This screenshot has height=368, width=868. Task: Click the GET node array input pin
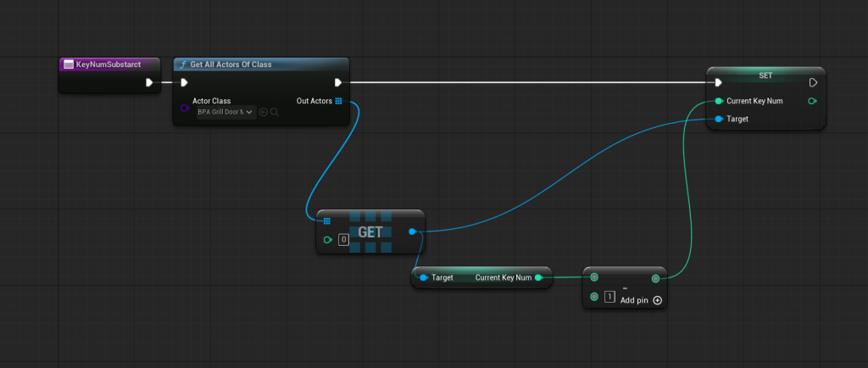pos(326,220)
